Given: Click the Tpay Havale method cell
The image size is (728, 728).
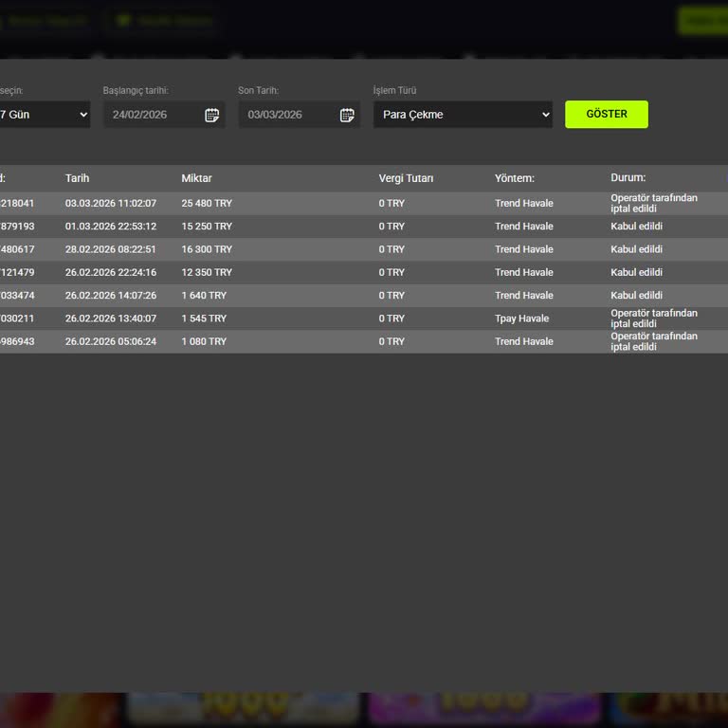Looking at the screenshot, I should point(521,318).
